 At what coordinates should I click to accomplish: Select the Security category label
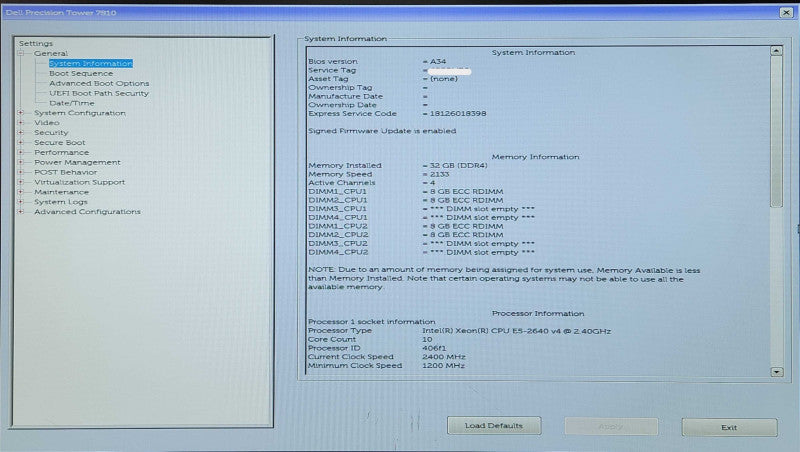[x=51, y=132]
